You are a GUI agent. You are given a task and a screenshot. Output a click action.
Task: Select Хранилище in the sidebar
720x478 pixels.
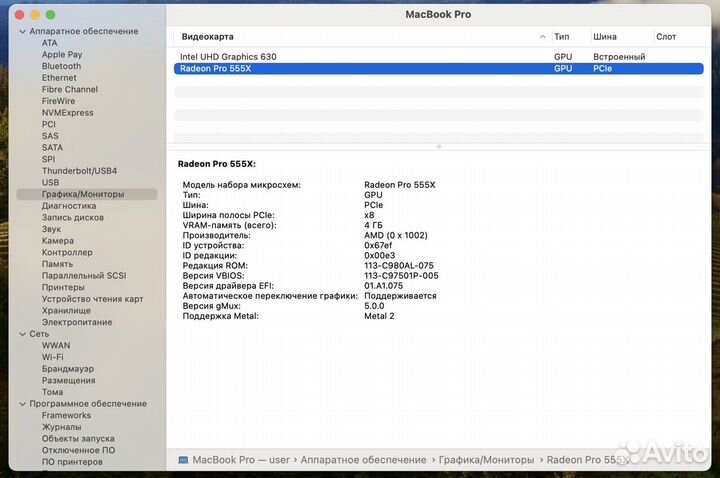pyautogui.click(x=66, y=311)
